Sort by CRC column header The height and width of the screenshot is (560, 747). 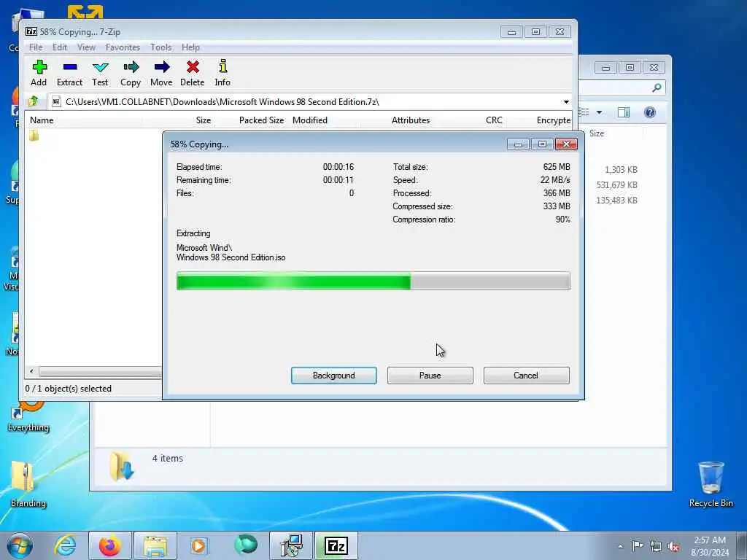(494, 120)
